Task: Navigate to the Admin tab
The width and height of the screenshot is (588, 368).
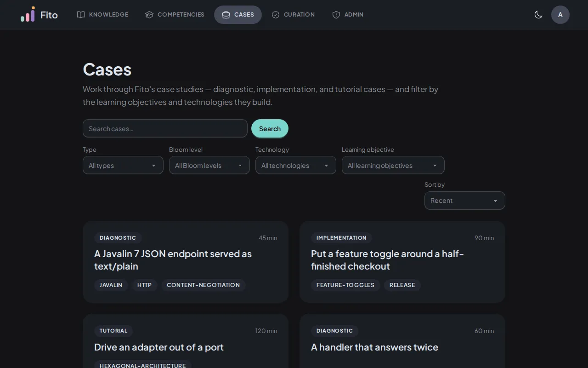Action: pyautogui.click(x=348, y=15)
